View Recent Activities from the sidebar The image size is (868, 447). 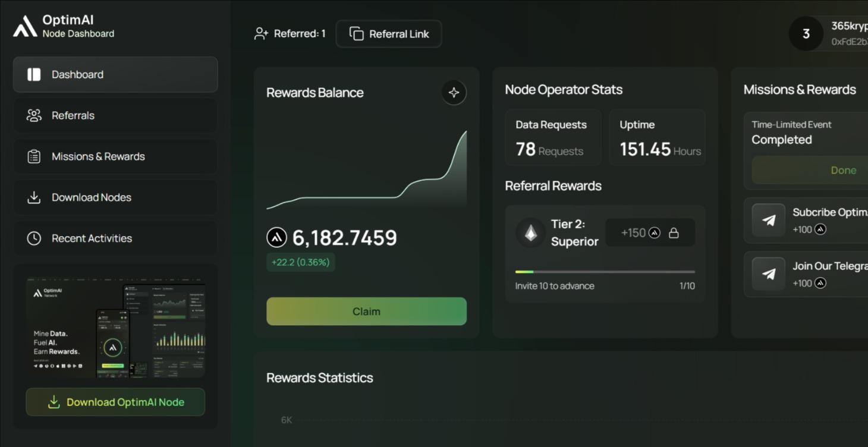[x=115, y=238]
